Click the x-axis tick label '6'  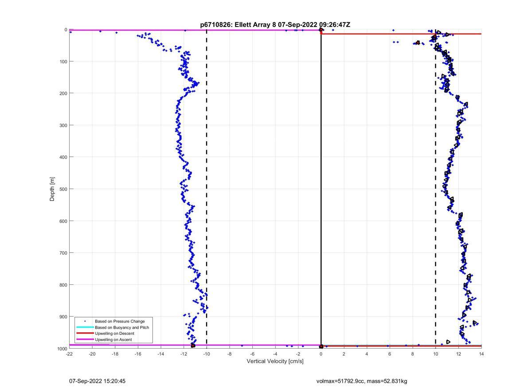(x=390, y=354)
